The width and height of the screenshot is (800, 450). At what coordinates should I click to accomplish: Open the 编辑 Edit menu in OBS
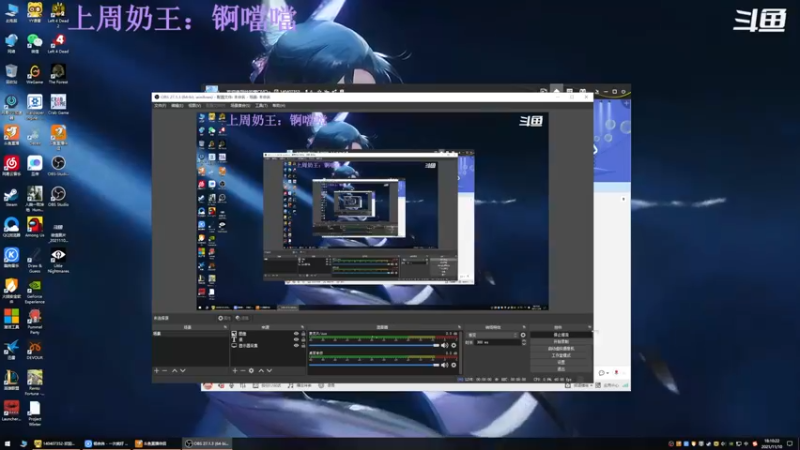pyautogui.click(x=177, y=106)
